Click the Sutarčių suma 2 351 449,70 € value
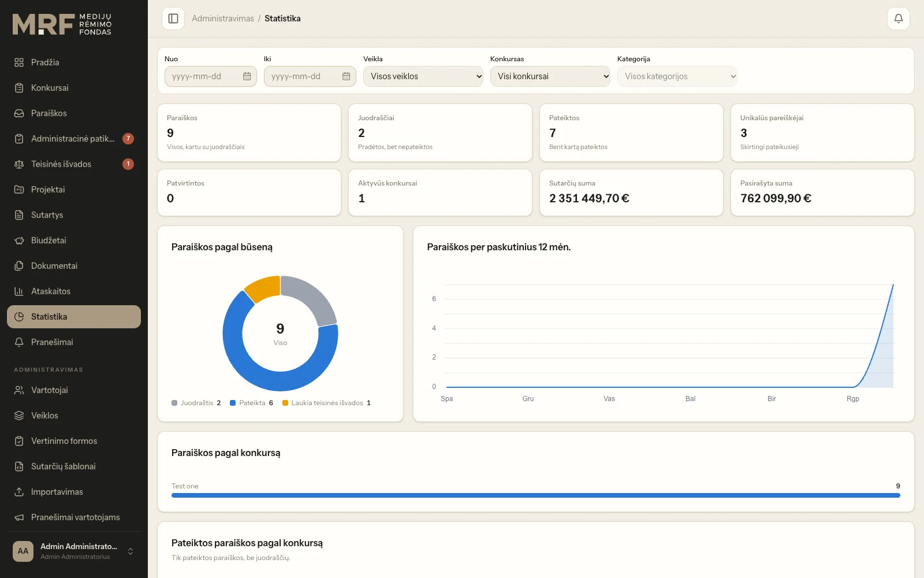 [589, 198]
